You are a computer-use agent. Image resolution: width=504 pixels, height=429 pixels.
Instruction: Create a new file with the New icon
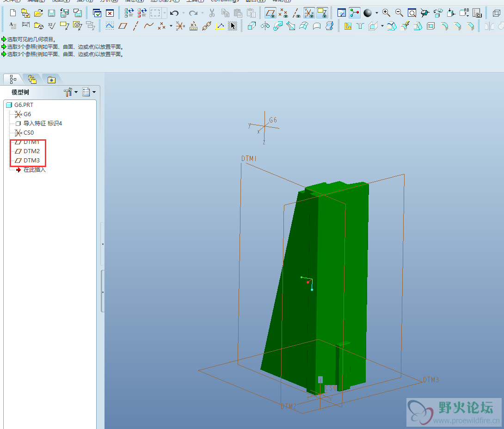(x=13, y=13)
